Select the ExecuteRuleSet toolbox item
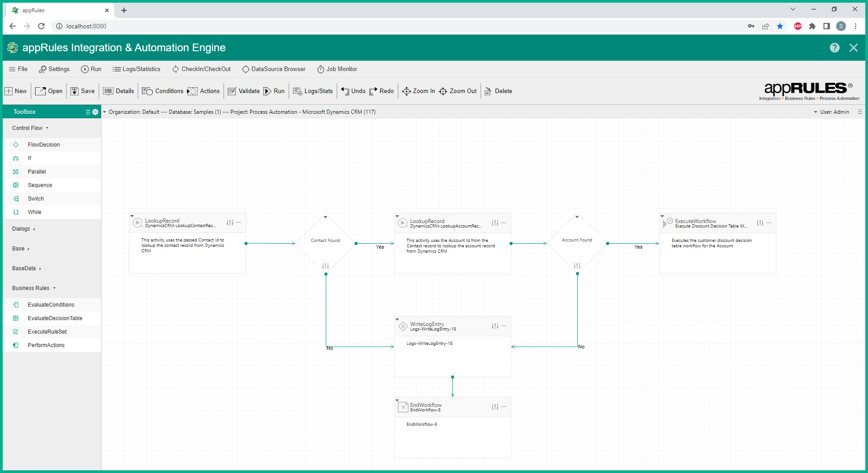The height and width of the screenshot is (473, 868). point(52,332)
